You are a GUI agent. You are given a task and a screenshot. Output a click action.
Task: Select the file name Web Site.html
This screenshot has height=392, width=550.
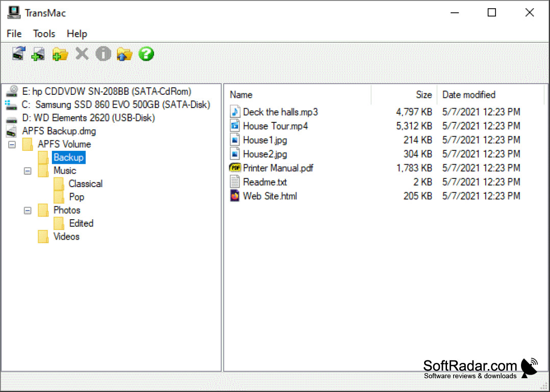[x=270, y=196]
